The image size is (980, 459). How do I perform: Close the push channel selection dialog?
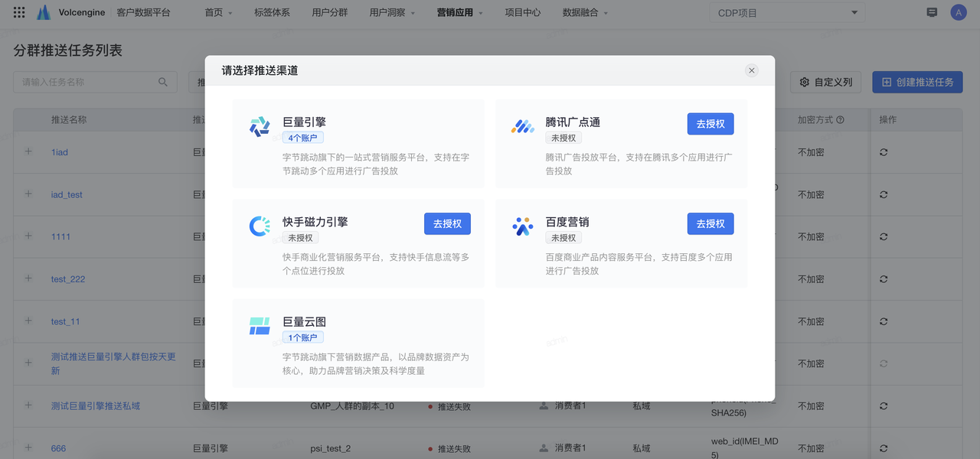click(x=752, y=70)
